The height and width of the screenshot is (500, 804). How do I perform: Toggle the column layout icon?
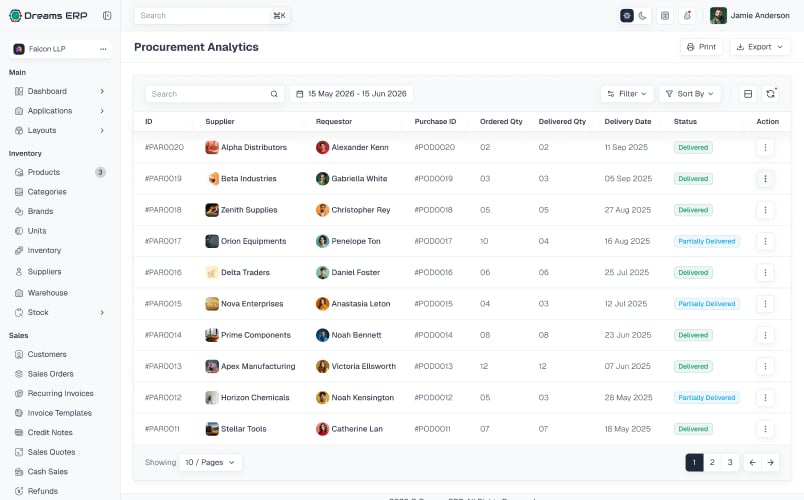click(748, 94)
